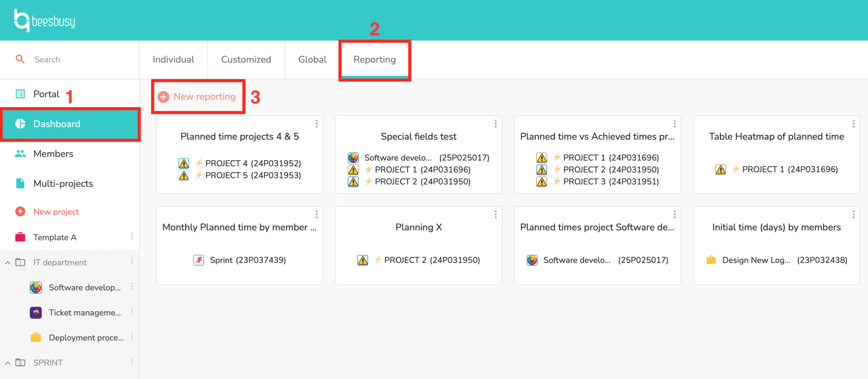The image size is (868, 379).
Task: Collapse the SPRINT section
Action: (7, 362)
